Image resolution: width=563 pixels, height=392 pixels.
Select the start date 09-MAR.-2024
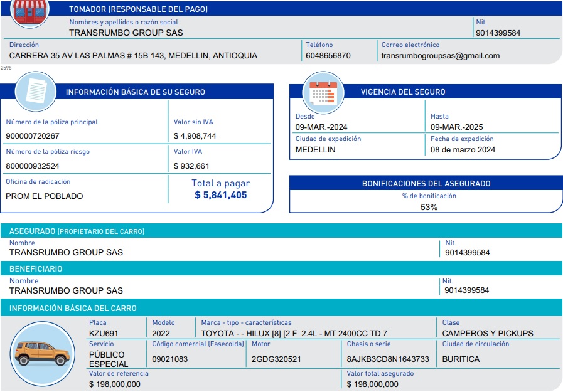pyautogui.click(x=321, y=127)
